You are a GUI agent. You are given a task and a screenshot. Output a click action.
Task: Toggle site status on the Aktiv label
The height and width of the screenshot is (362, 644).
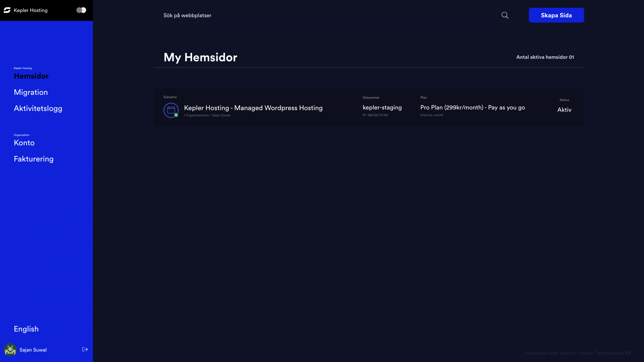coord(564,110)
